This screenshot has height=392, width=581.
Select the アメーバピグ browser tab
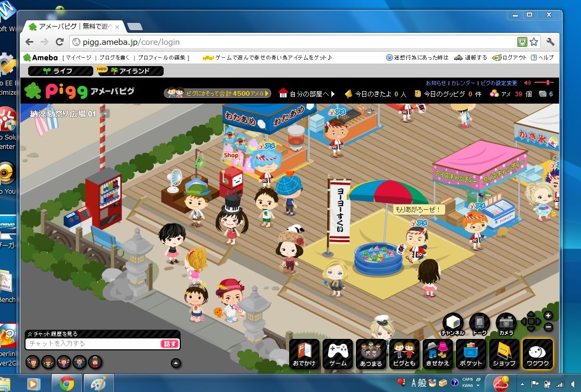[x=74, y=27]
